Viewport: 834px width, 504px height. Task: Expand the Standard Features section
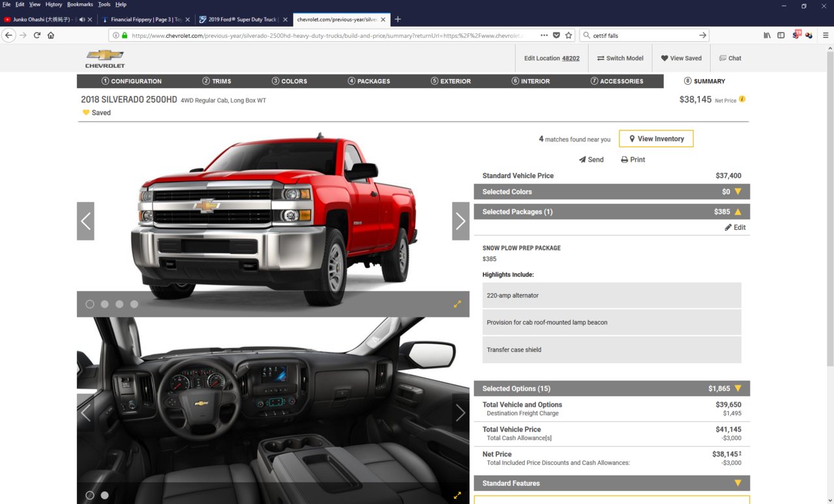pos(612,483)
